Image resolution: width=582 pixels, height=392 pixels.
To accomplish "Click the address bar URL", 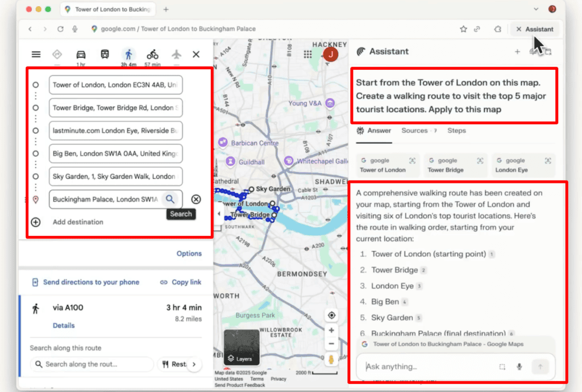I will click(x=178, y=29).
